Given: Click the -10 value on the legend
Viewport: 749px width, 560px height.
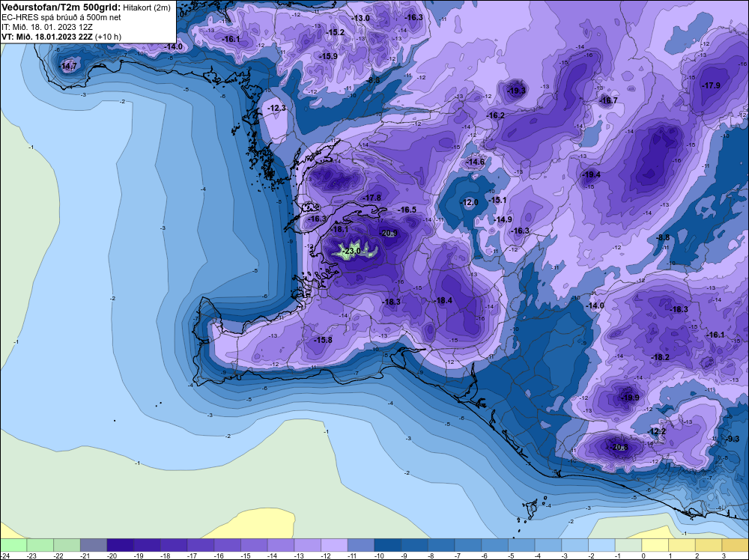Looking at the screenshot, I should (379, 556).
